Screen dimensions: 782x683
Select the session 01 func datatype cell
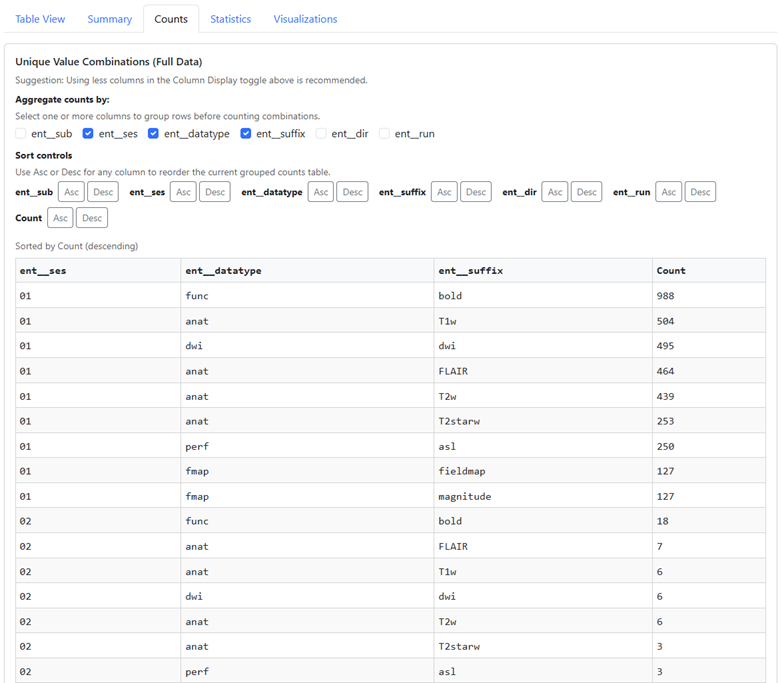coord(307,295)
